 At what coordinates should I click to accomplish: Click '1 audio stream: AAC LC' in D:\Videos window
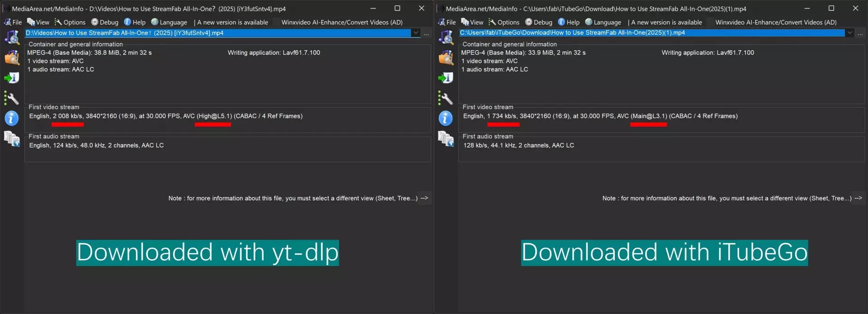(x=61, y=70)
